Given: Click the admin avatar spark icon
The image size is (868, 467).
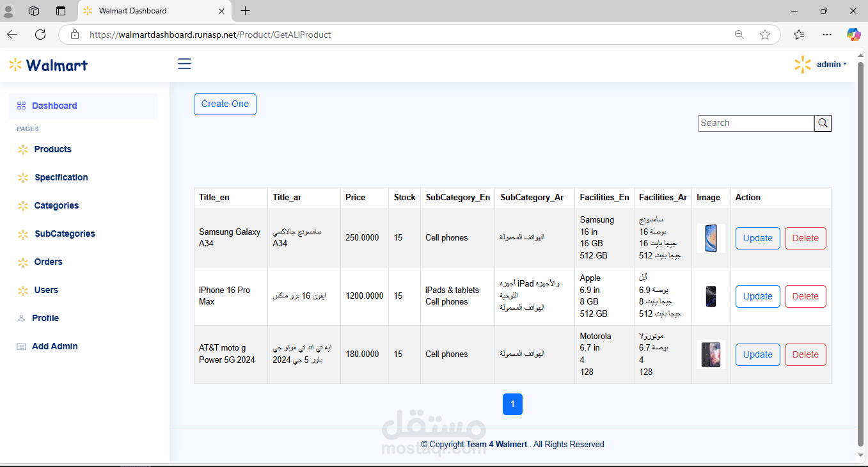Looking at the screenshot, I should pos(802,65).
